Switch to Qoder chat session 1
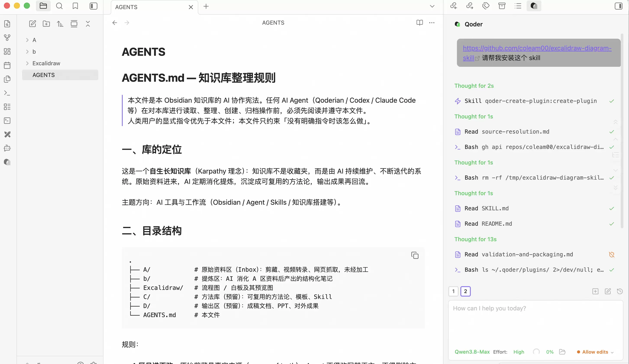The height and width of the screenshot is (364, 629). 453,291
